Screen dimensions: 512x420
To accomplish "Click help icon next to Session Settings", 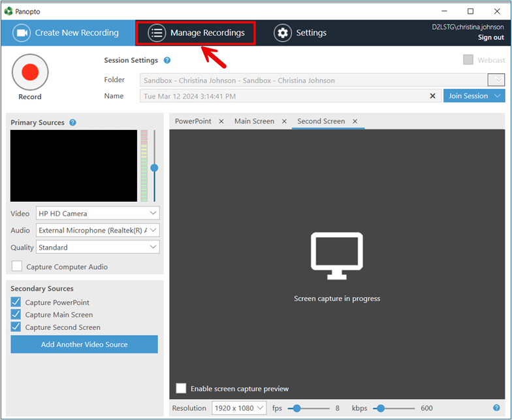I will [x=167, y=61].
